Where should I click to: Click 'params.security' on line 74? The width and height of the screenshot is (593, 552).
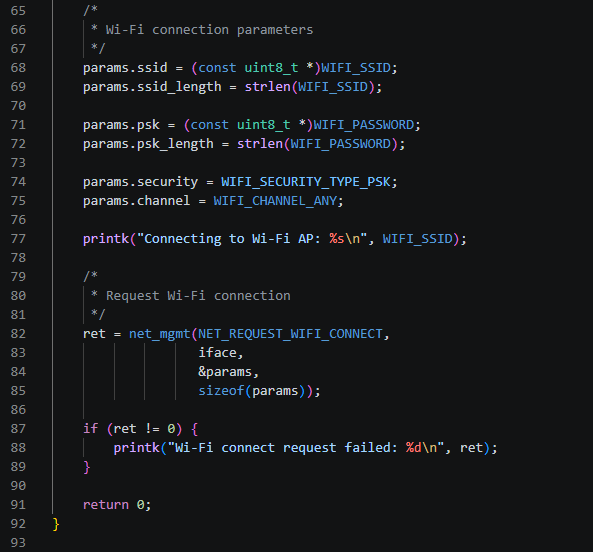[140, 182]
